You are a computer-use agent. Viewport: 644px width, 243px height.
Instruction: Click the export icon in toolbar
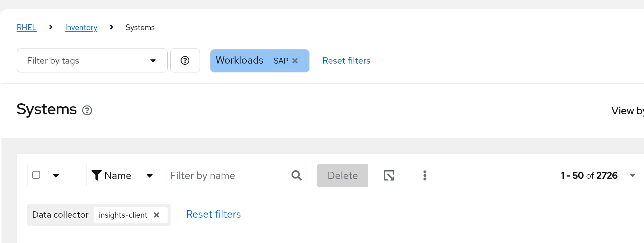click(389, 176)
